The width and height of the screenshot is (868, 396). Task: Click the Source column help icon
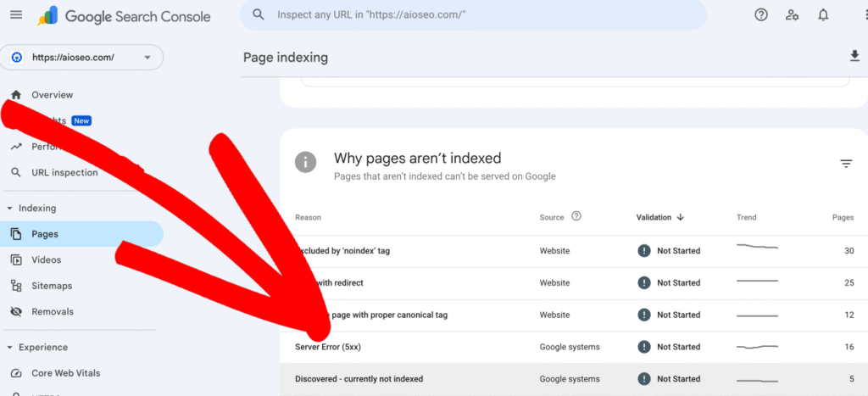coord(576,217)
